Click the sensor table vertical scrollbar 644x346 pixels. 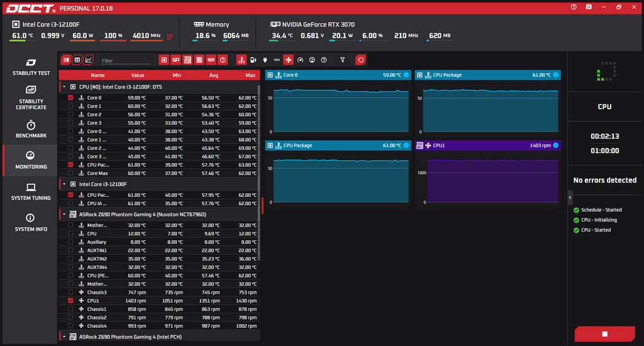258,172
